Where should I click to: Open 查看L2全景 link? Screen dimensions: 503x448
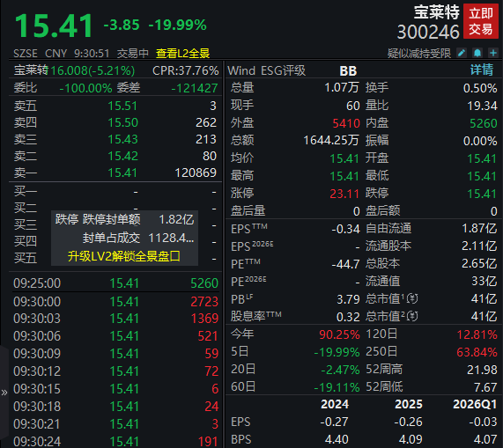(182, 53)
